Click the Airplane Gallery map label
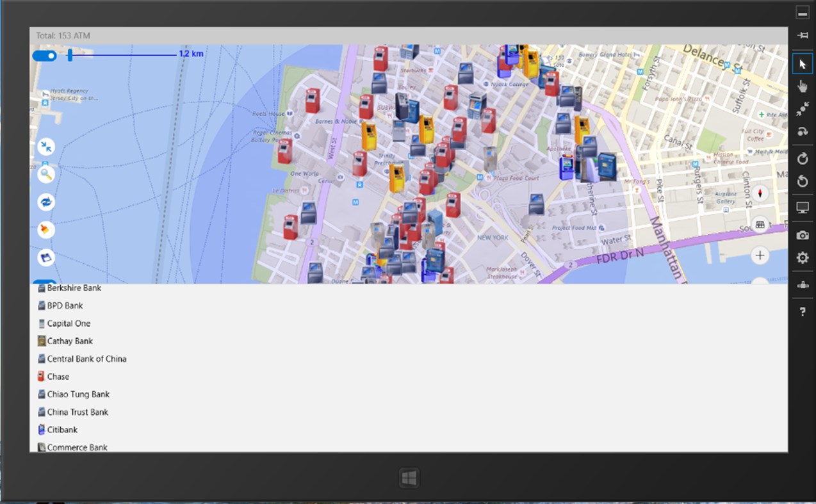Screen dimensions: 816x504 [x=726, y=197]
